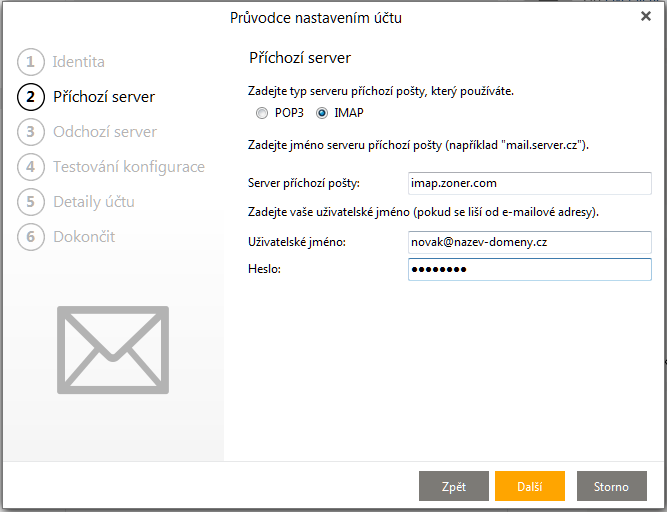This screenshot has height=512, width=667.
Task: Cancel the wizard with Storno
Action: (x=611, y=486)
